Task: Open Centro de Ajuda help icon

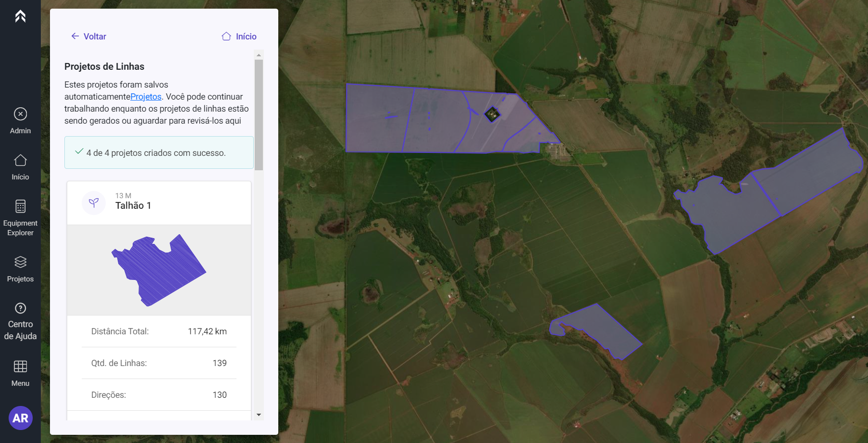Action: tap(20, 321)
